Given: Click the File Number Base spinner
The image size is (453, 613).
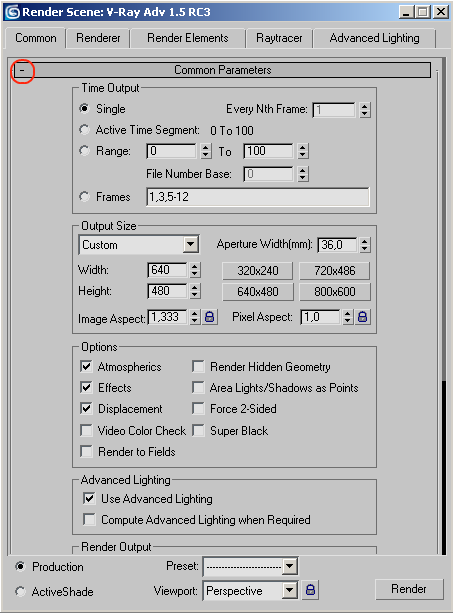Looking at the screenshot, I should [303, 174].
